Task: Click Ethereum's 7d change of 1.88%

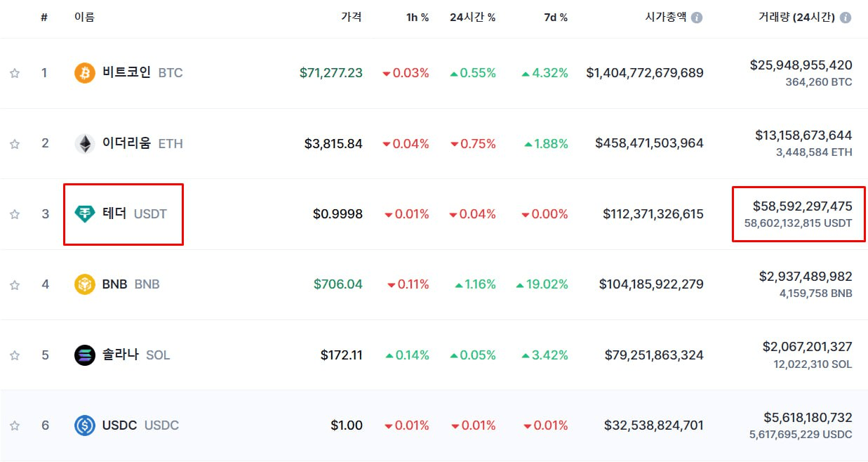Action: (x=546, y=144)
